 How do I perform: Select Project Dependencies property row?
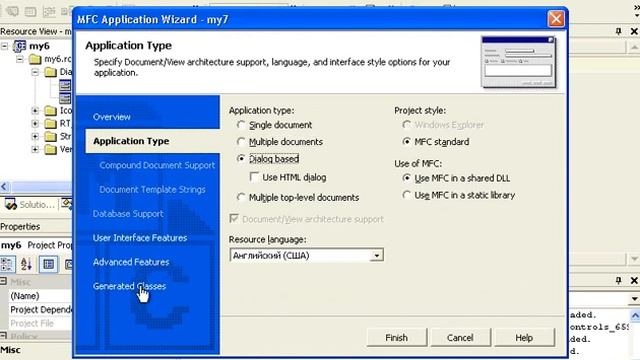click(x=40, y=310)
